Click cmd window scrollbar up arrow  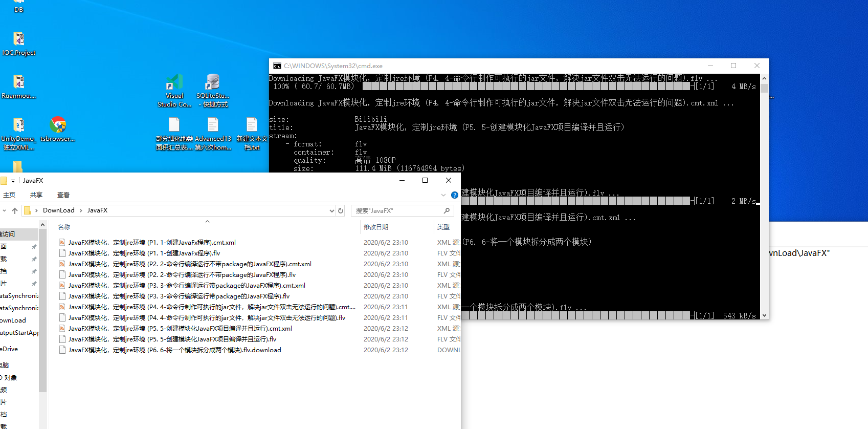764,78
